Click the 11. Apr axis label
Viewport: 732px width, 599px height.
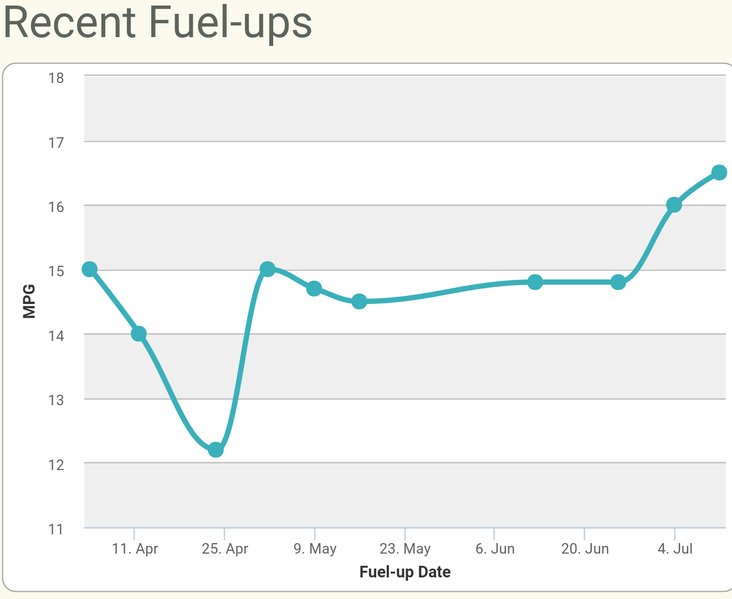(x=135, y=549)
